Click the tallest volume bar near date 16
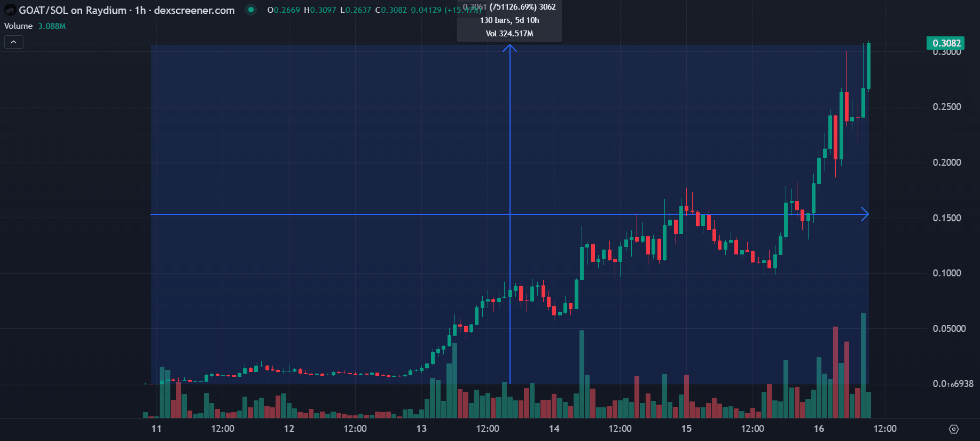The image size is (980, 441). 863,366
